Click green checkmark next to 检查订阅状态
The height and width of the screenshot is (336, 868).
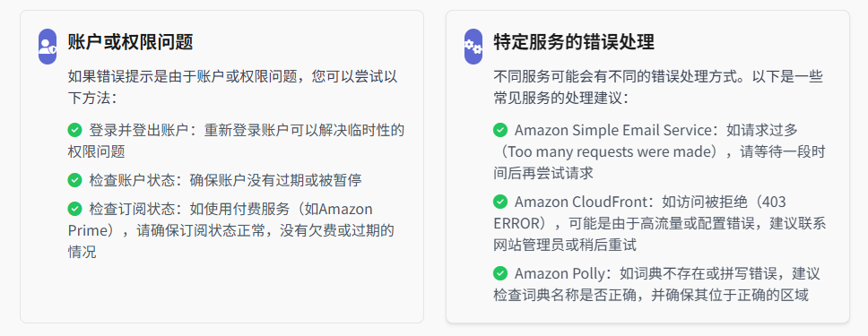point(74,209)
